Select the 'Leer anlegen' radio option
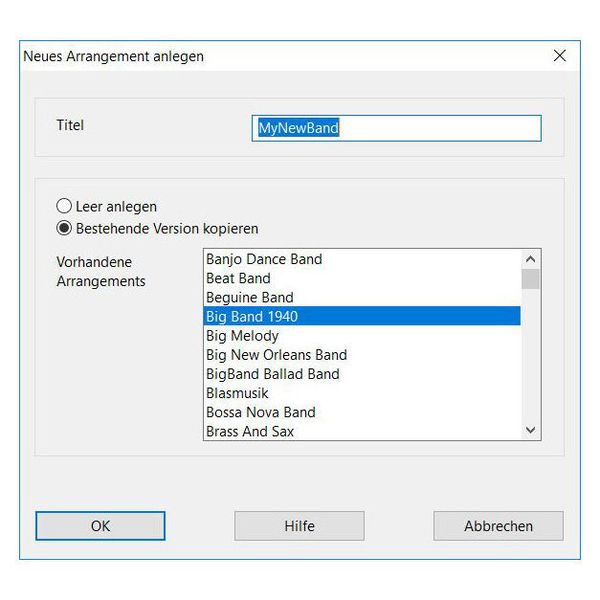Screen dimensions: 600x600 click(x=65, y=206)
